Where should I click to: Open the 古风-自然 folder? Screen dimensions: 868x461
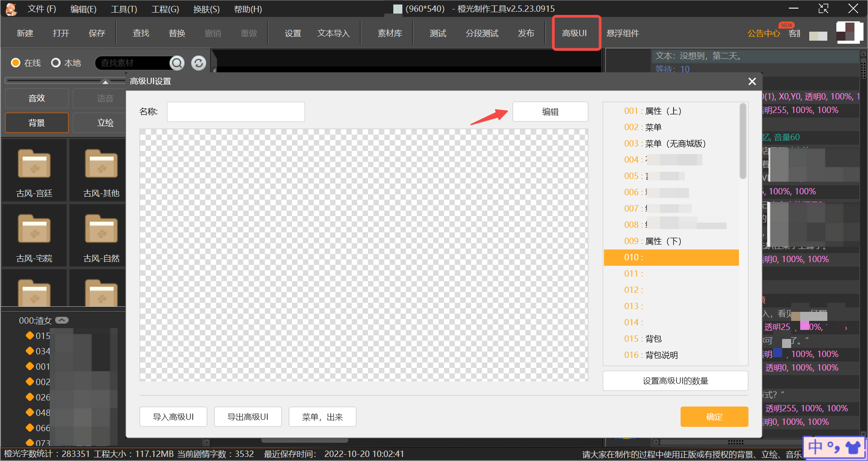(x=101, y=236)
